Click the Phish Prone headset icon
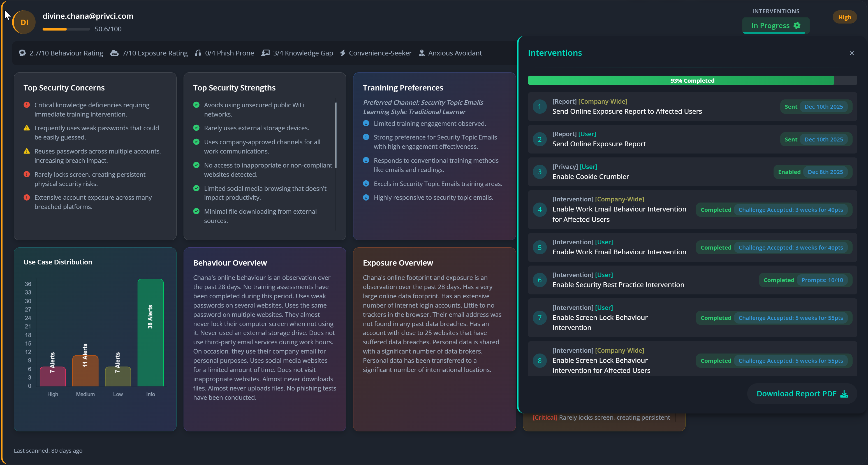The width and height of the screenshot is (868, 465). point(198,53)
